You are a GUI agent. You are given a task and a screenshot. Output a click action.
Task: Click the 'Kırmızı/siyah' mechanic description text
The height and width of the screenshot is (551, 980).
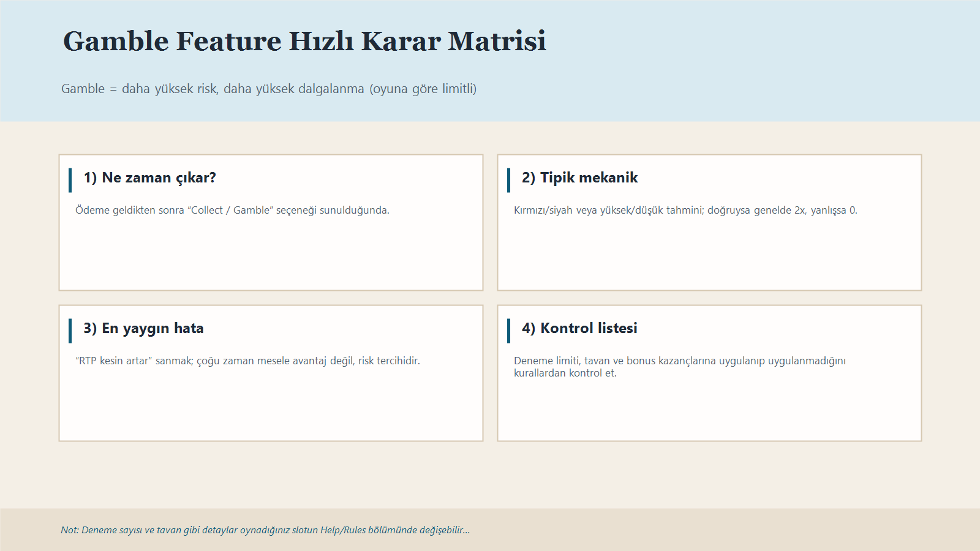(x=686, y=210)
